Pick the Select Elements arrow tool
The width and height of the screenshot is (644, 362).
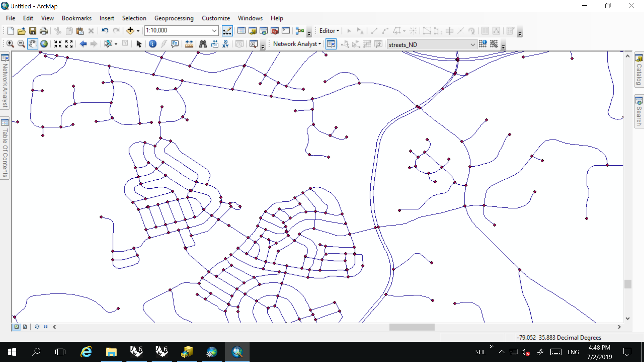(x=139, y=44)
